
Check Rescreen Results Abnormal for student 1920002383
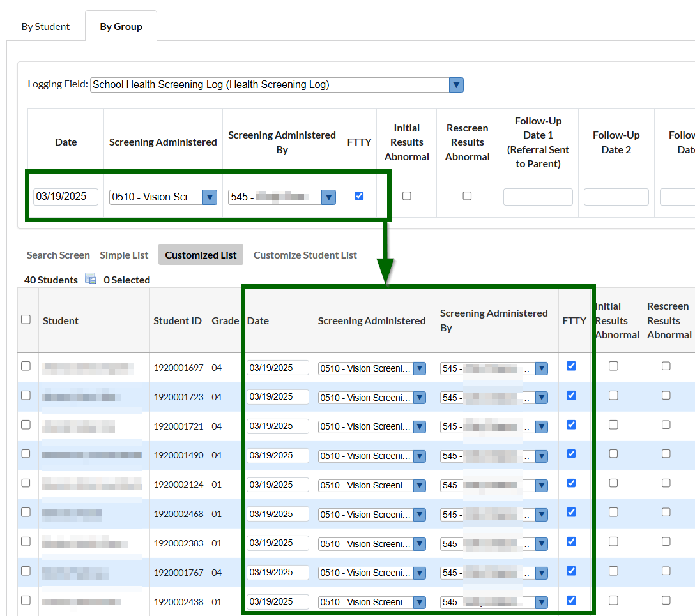[666, 541]
